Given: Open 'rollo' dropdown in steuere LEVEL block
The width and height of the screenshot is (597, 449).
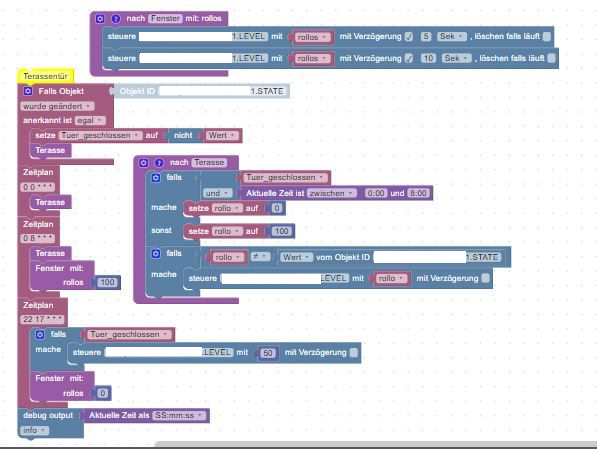Looking at the screenshot, I should pos(391,278).
